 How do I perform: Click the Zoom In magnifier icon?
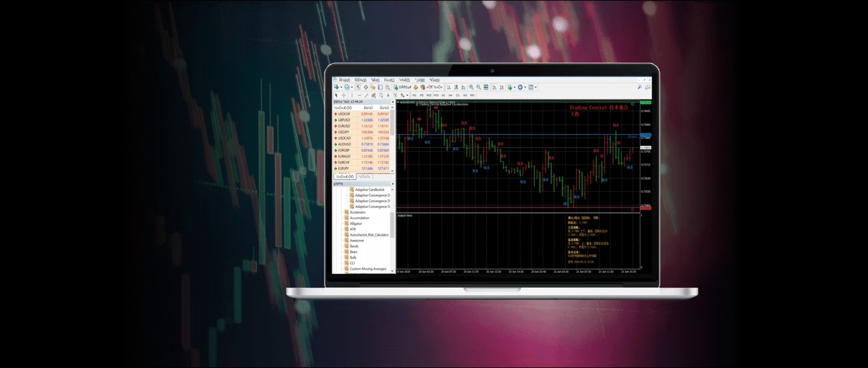pos(471,87)
